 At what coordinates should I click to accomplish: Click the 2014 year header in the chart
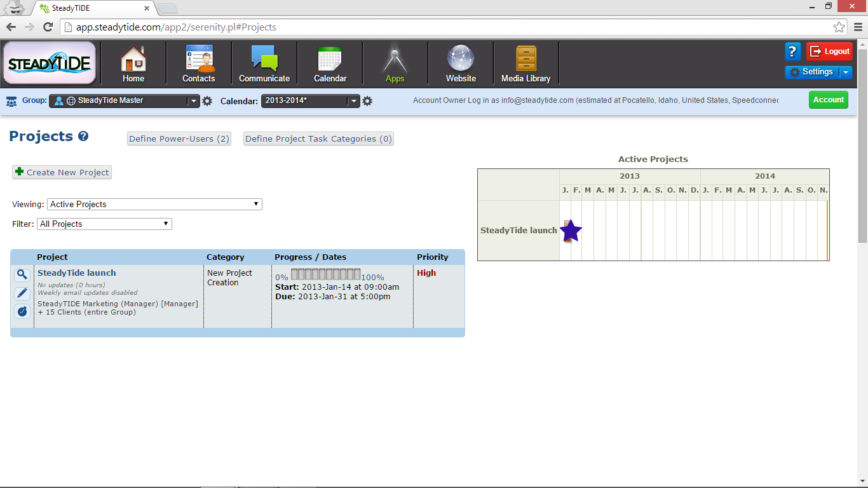coord(765,176)
